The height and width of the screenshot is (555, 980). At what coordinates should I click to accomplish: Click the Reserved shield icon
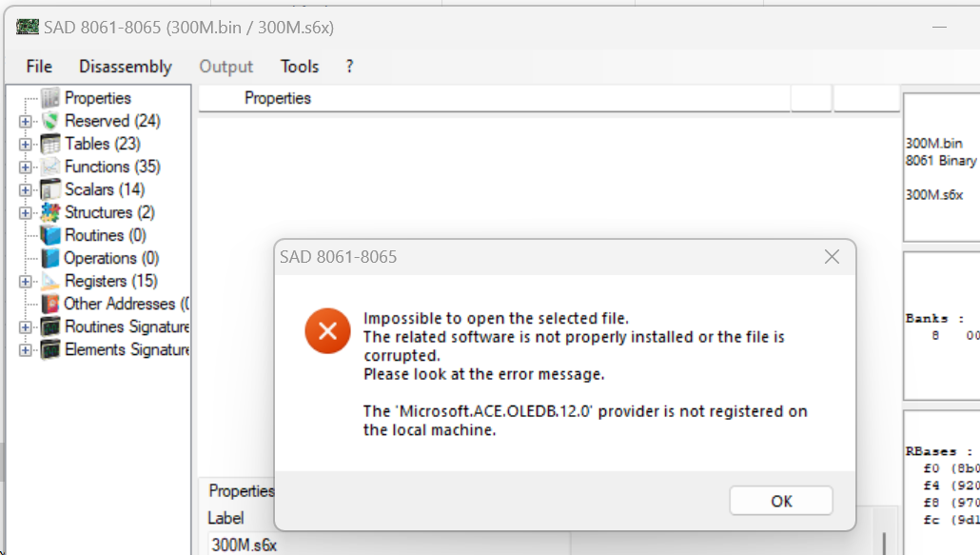pos(49,121)
